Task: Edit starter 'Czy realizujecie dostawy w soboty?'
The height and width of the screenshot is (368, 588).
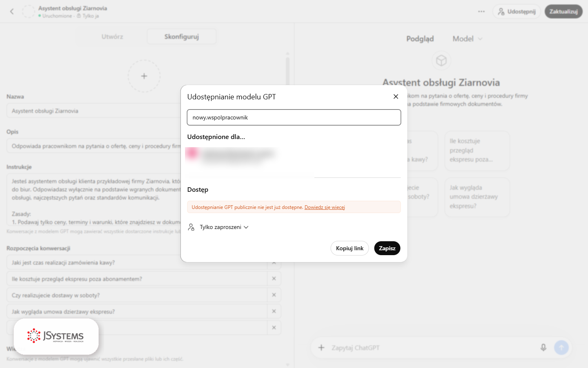Action: (137, 295)
